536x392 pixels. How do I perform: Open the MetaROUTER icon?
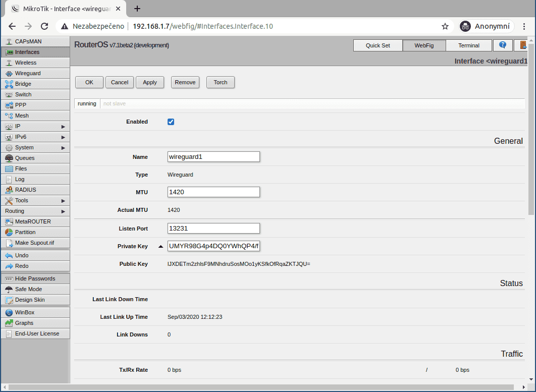click(x=9, y=221)
